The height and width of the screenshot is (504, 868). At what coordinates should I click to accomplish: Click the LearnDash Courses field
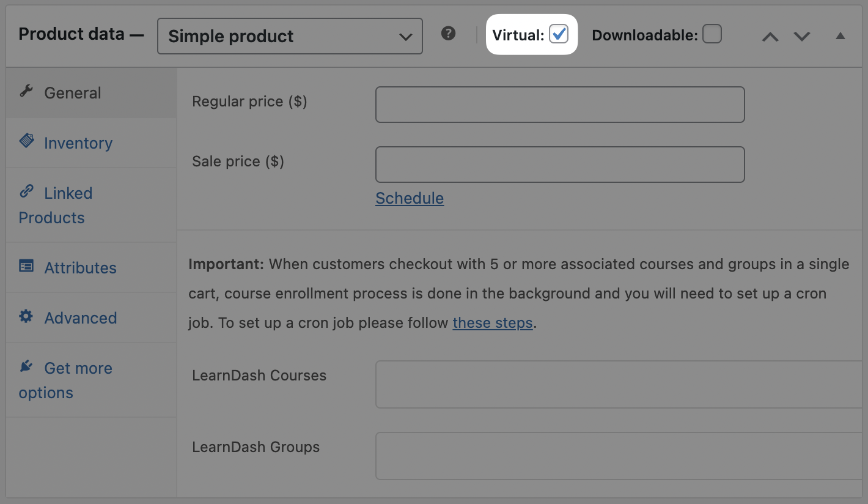617,384
